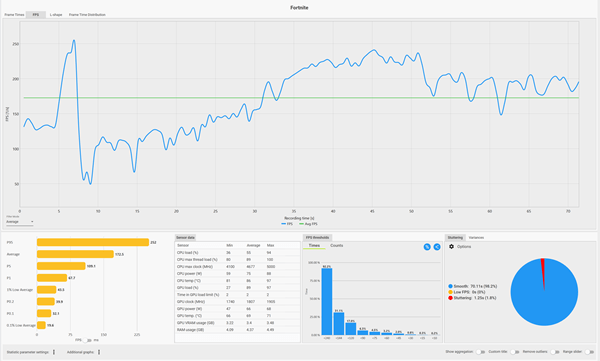
Task: Click the blue share icon in FPS thresholds
Action: [x=437, y=247]
